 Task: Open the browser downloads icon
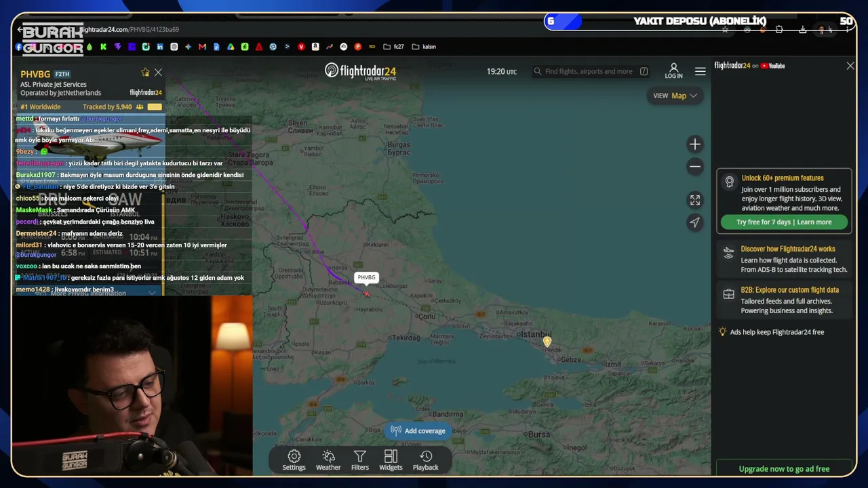pos(803,30)
